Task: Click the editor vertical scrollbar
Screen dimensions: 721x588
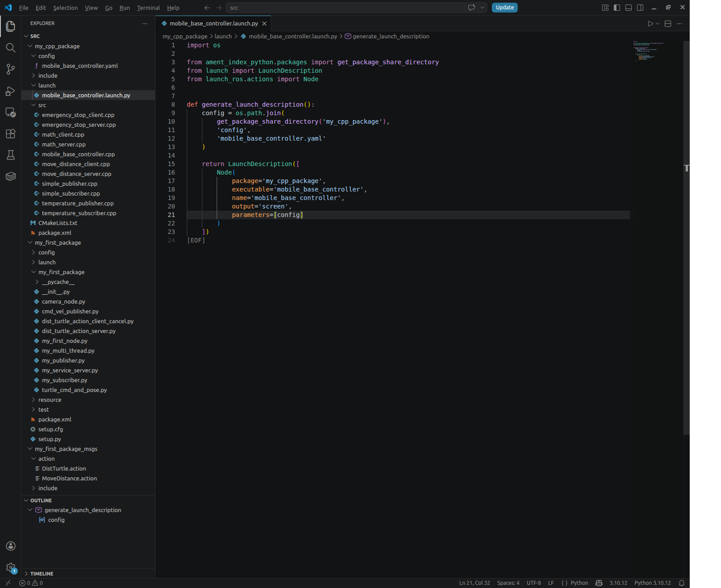Action: 687,238
